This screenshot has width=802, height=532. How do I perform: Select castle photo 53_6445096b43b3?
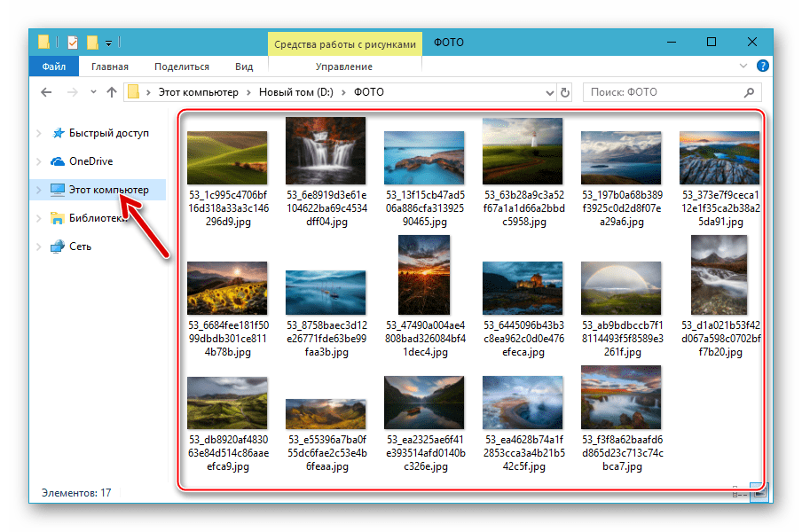point(523,287)
